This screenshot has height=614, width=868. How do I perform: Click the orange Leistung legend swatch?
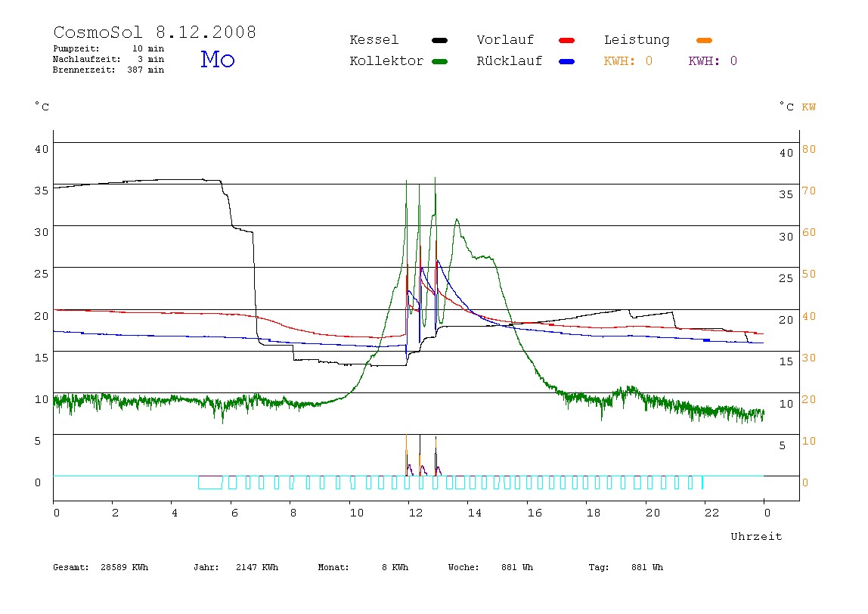704,40
